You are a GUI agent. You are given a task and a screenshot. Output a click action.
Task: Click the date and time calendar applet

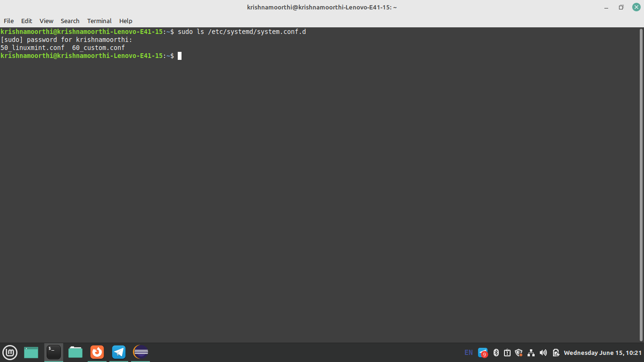click(603, 353)
